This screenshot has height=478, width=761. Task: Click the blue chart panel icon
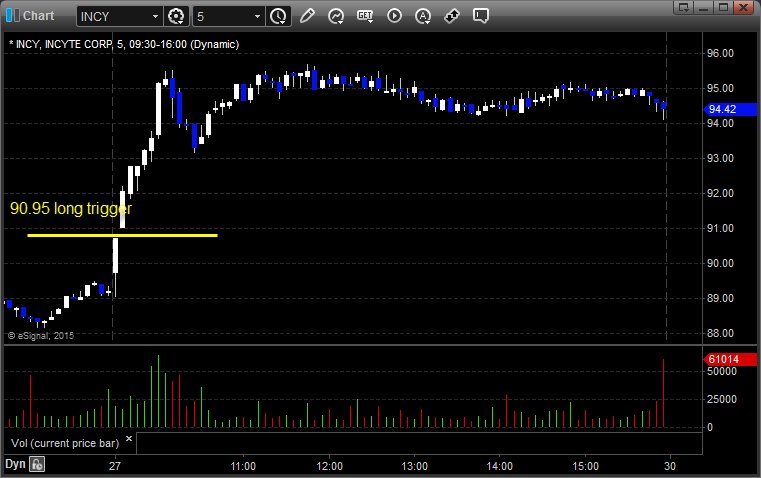click(x=13, y=16)
